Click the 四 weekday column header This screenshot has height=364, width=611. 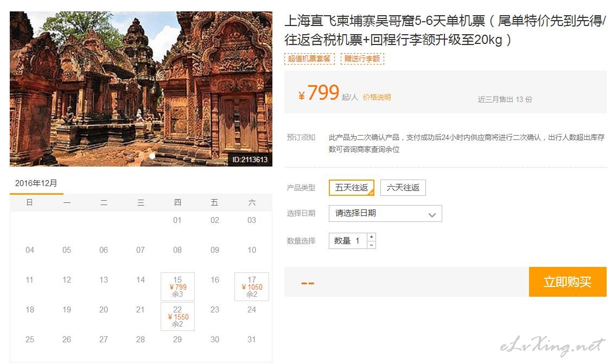click(177, 202)
